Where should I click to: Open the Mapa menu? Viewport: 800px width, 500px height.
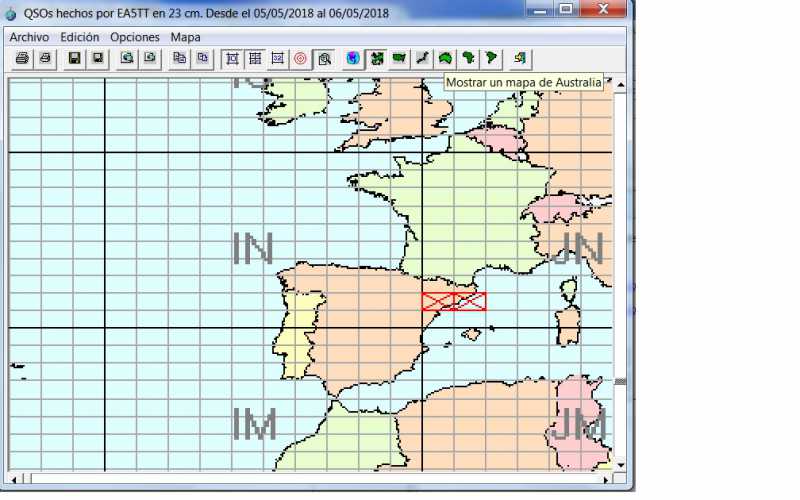point(185,37)
